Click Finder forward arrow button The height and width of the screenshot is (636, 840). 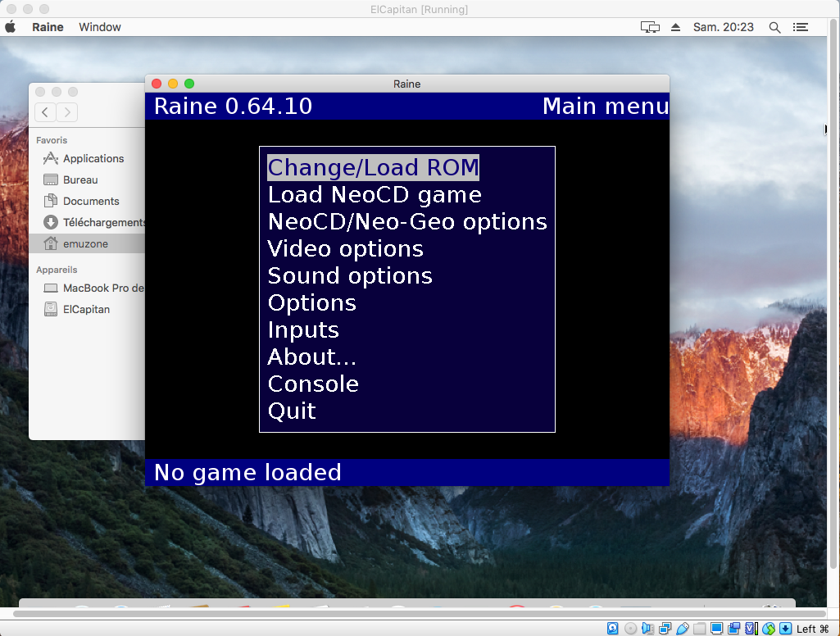(67, 112)
